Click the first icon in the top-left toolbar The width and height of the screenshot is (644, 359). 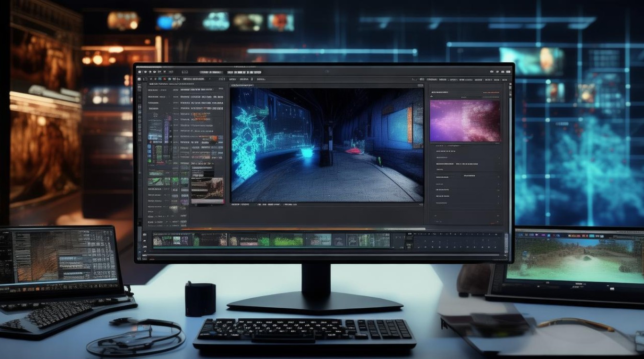tap(139, 72)
